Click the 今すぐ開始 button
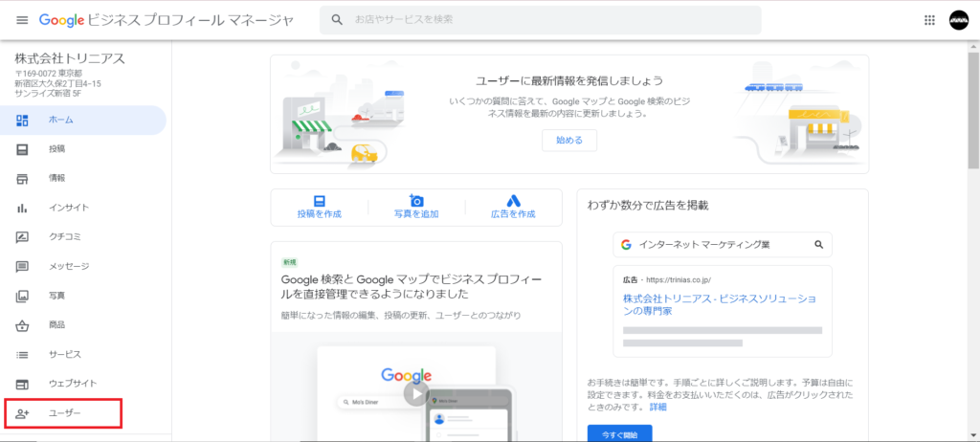 [619, 434]
